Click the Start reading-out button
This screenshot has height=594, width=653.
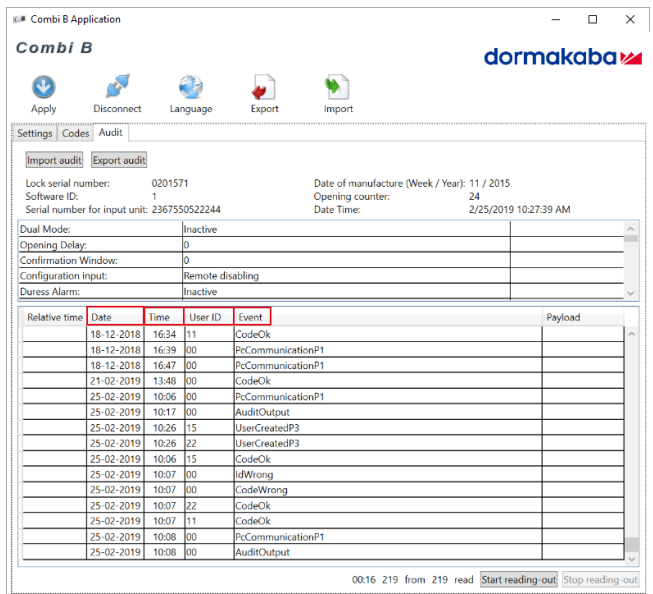tap(518, 580)
